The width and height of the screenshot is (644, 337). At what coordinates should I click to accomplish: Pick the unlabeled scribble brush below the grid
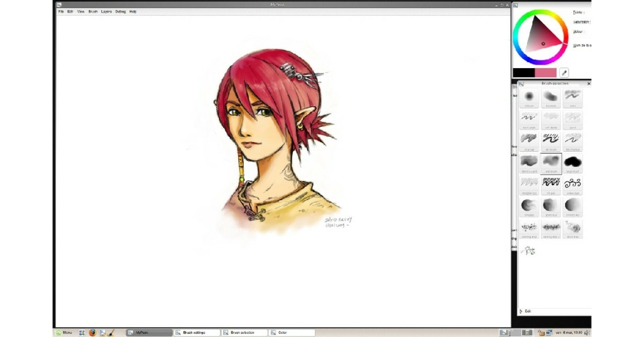point(529,250)
